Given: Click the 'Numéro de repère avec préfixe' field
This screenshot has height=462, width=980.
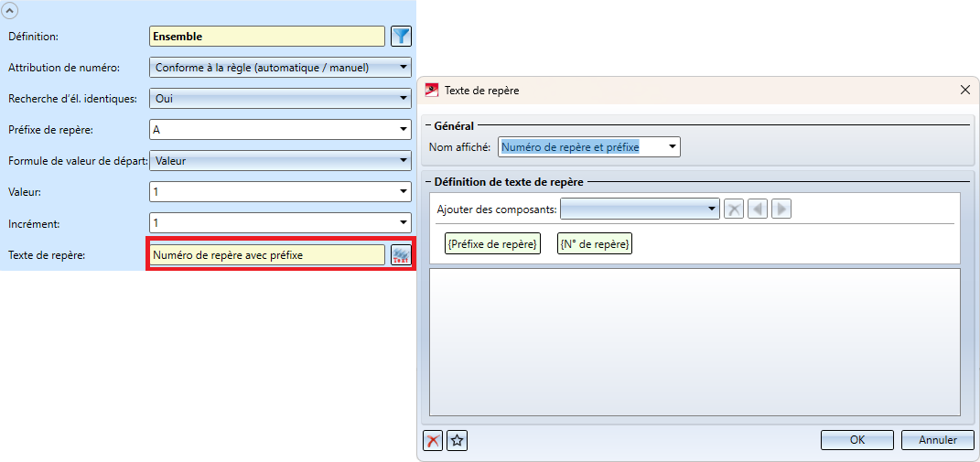Looking at the screenshot, I should 267,254.
